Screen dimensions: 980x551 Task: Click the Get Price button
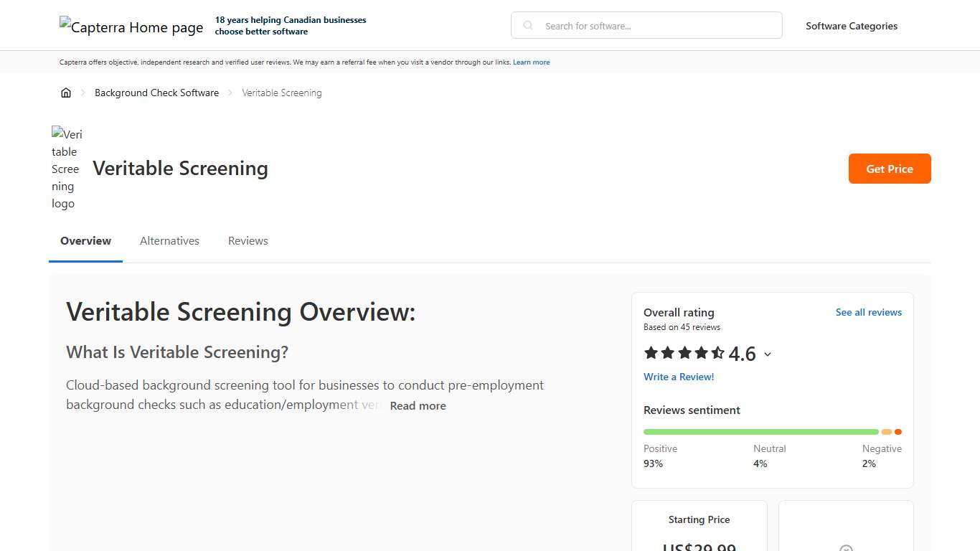coord(890,169)
